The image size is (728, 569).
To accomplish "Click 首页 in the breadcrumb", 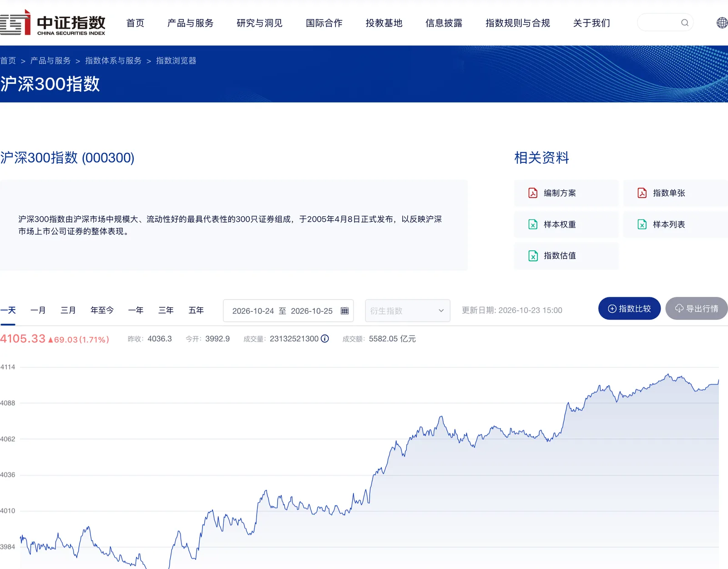I will pyautogui.click(x=8, y=61).
